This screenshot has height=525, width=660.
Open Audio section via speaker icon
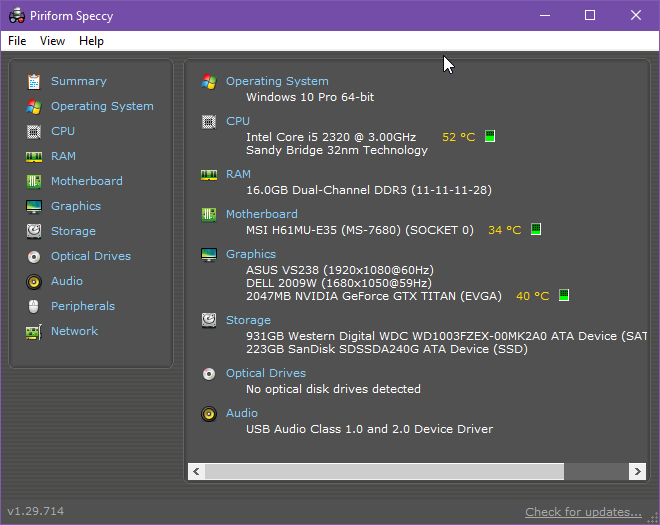click(x=34, y=281)
